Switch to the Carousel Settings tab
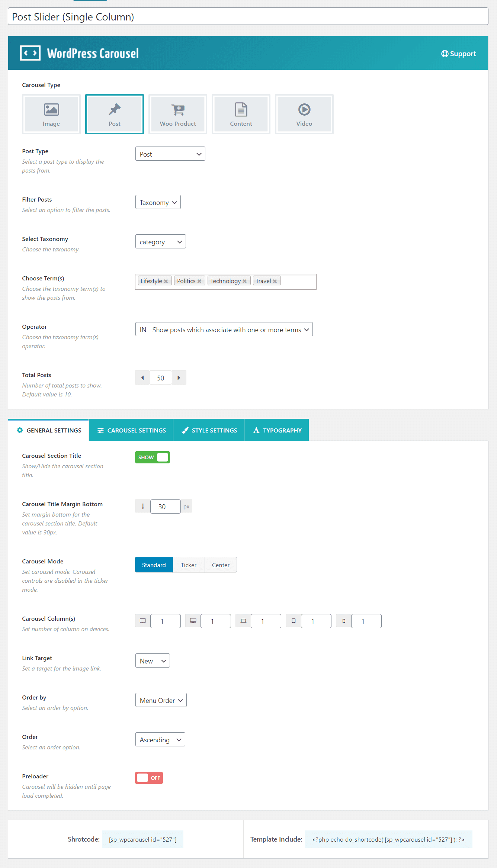 click(x=131, y=430)
